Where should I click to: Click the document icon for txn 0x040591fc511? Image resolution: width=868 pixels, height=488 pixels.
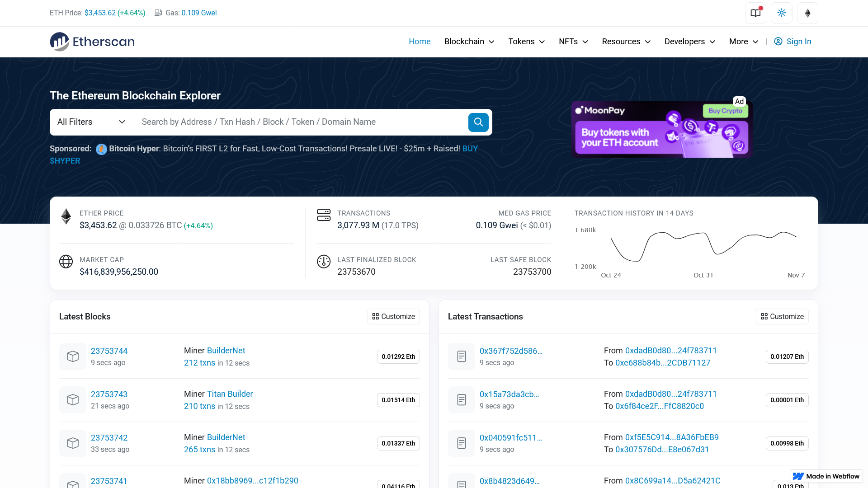(x=462, y=443)
